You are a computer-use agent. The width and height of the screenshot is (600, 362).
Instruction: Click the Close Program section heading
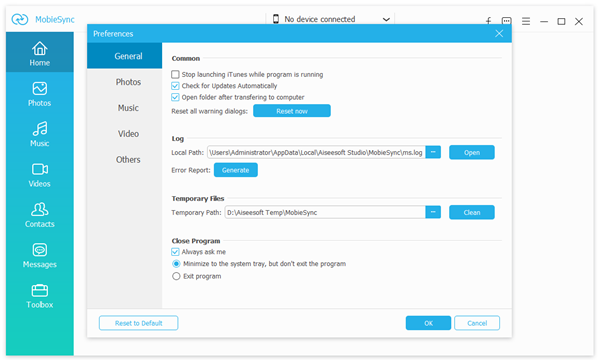(x=196, y=241)
